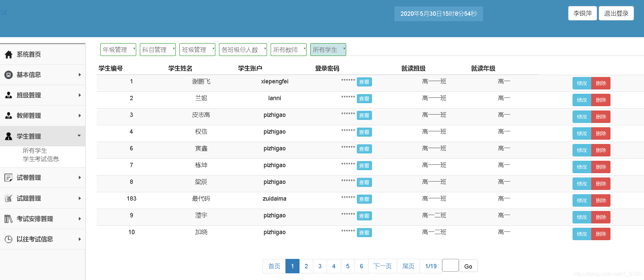The image size is (644, 280).
Task: Expand the 教师管理 menu arrow
Action: click(x=79, y=116)
